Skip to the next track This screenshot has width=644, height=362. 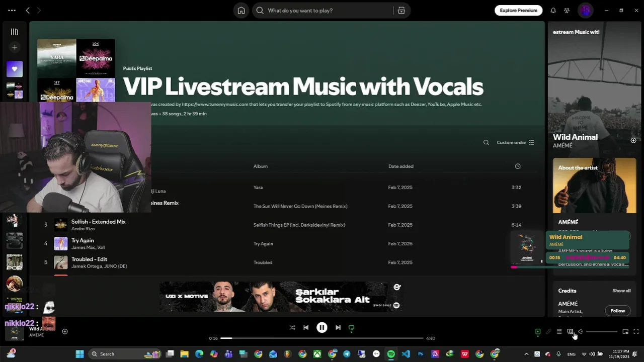click(338, 327)
